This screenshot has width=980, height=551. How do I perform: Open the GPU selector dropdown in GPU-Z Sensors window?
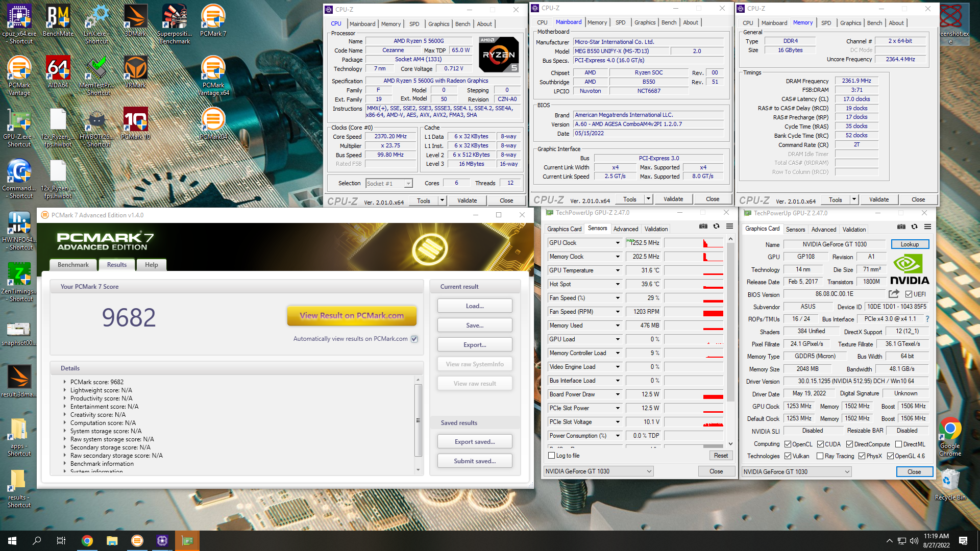pyautogui.click(x=598, y=471)
